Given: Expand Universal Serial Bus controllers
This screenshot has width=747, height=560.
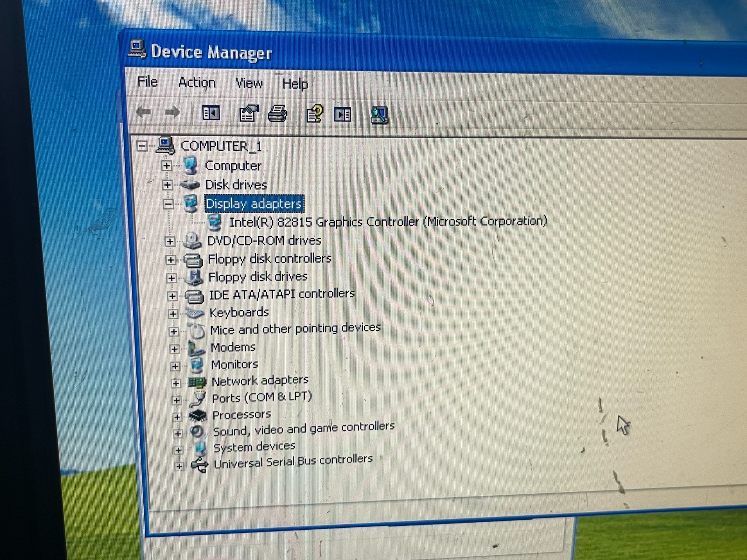Looking at the screenshot, I should [x=179, y=466].
